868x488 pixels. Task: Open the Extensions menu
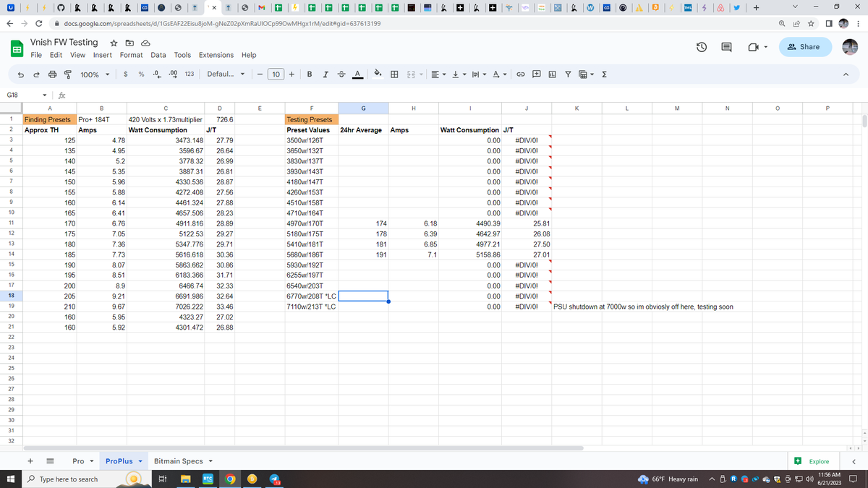click(x=216, y=54)
